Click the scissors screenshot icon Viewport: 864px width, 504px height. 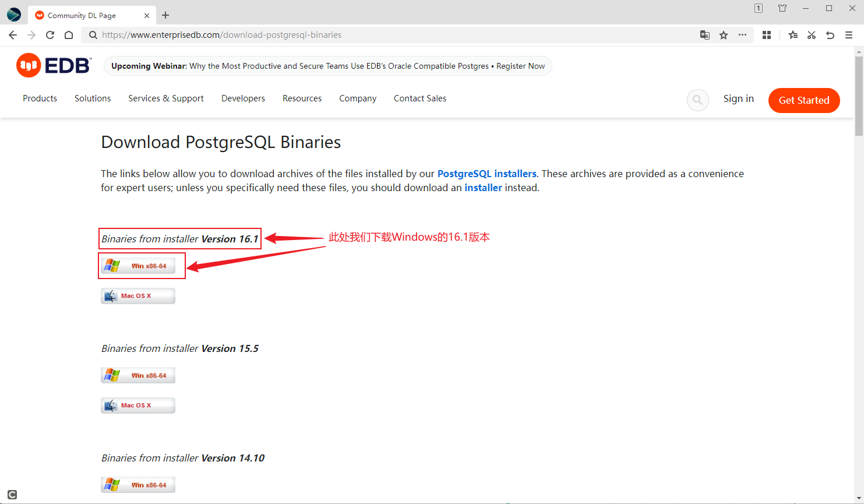click(x=812, y=35)
